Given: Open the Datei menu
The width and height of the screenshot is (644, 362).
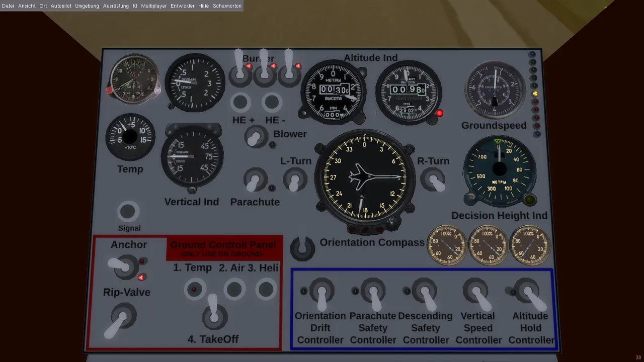Looking at the screenshot, I should (8, 6).
